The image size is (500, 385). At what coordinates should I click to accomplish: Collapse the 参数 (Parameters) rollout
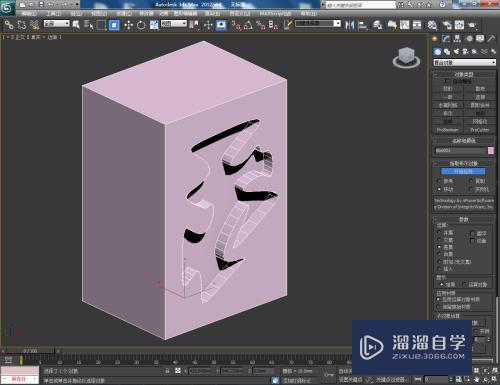coord(464,219)
